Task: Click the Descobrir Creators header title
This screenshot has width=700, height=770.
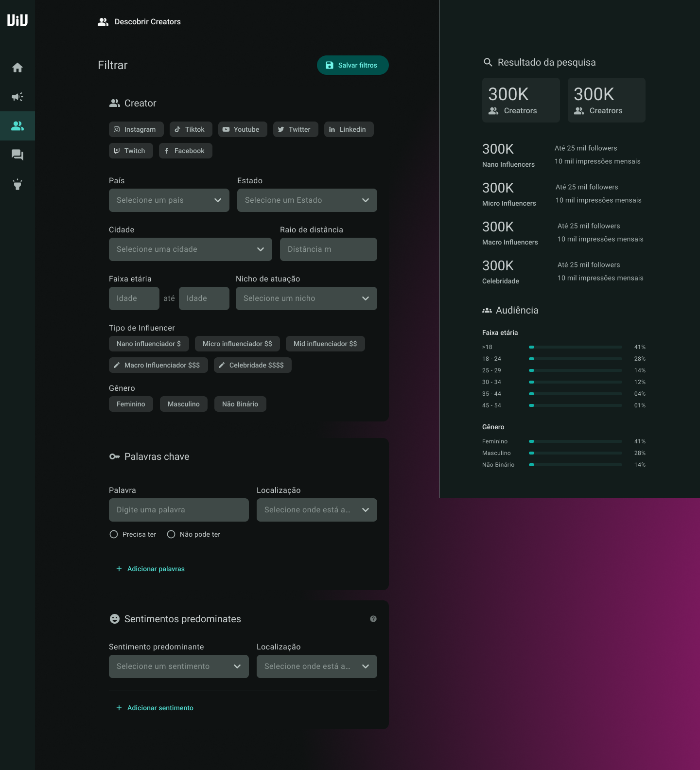Action: click(148, 22)
